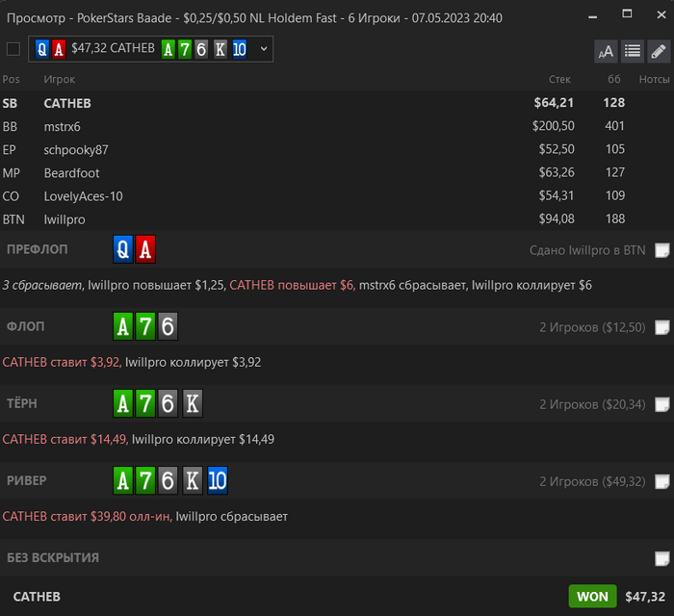Tick the hand selection checkbox

(13, 49)
